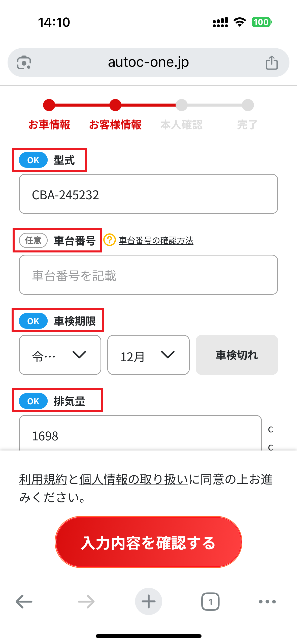The image size is (297, 644).
Task: Tap the question mark help icon
Action: (110, 240)
